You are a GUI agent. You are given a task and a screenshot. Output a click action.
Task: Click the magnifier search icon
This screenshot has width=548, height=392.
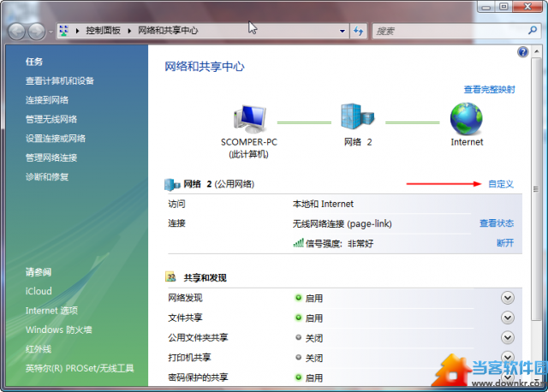533,31
